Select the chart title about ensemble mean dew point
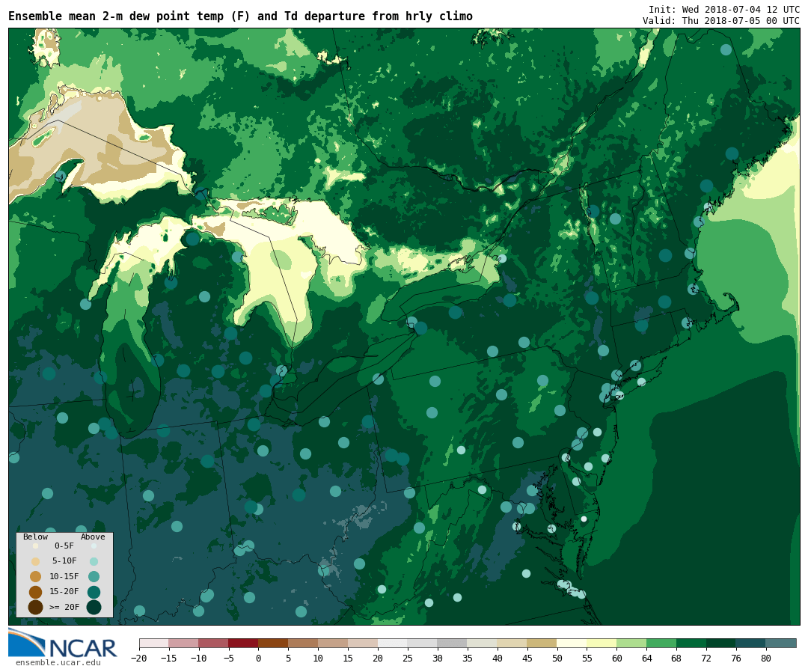 pyautogui.click(x=240, y=16)
